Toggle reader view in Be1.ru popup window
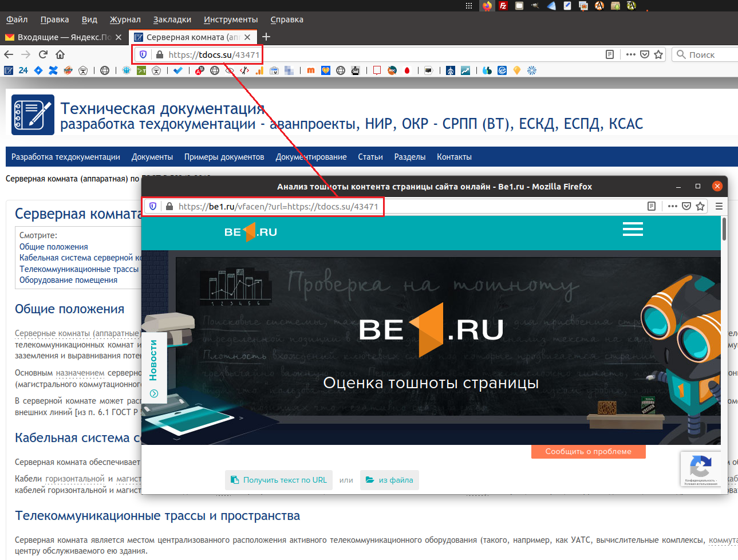This screenshot has width=738, height=560. pos(652,206)
